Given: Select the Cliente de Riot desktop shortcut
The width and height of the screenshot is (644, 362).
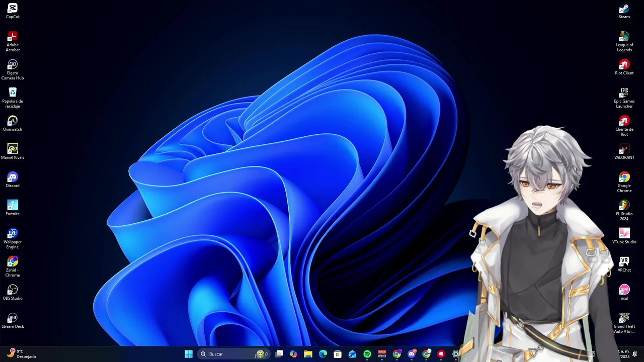Looking at the screenshot, I should tap(624, 126).
